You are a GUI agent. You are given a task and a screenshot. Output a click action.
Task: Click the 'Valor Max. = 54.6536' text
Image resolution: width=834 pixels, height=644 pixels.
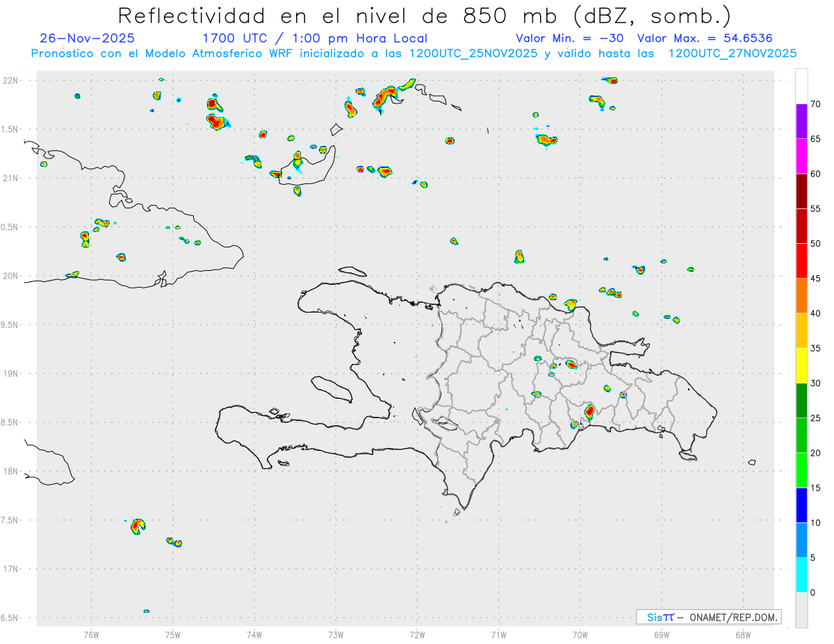[x=705, y=38]
